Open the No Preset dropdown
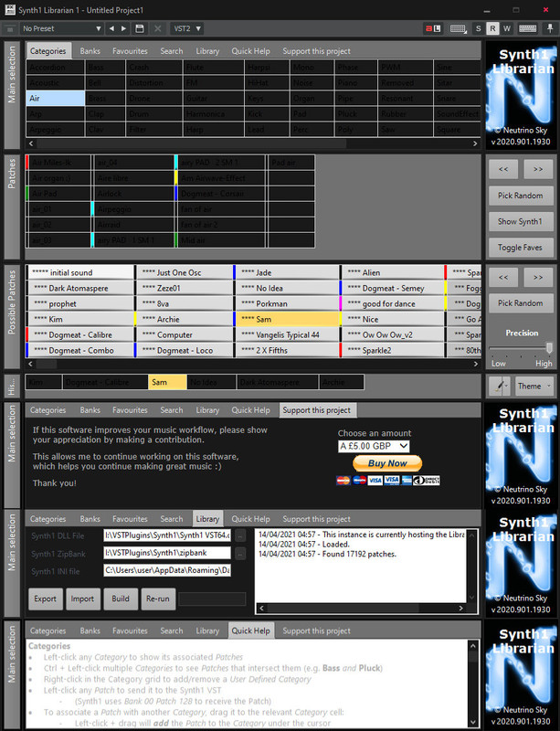The image size is (560, 731). click(60, 29)
